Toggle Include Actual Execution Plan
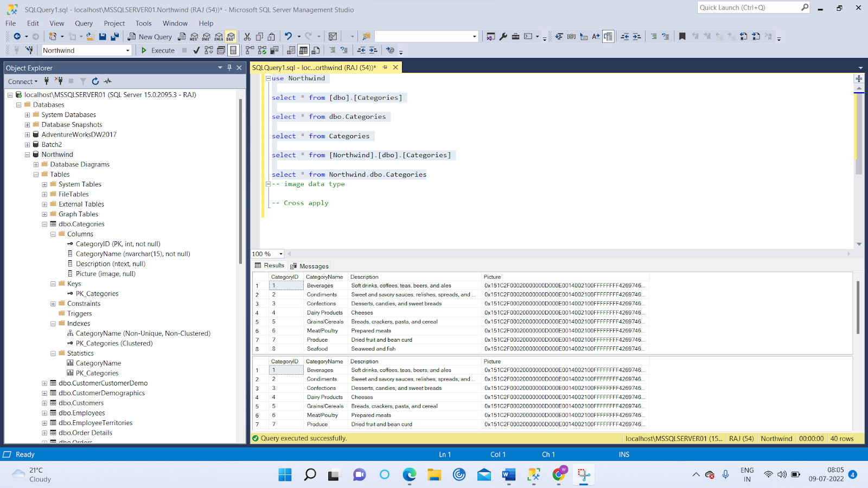868x488 pixels. tap(250, 50)
